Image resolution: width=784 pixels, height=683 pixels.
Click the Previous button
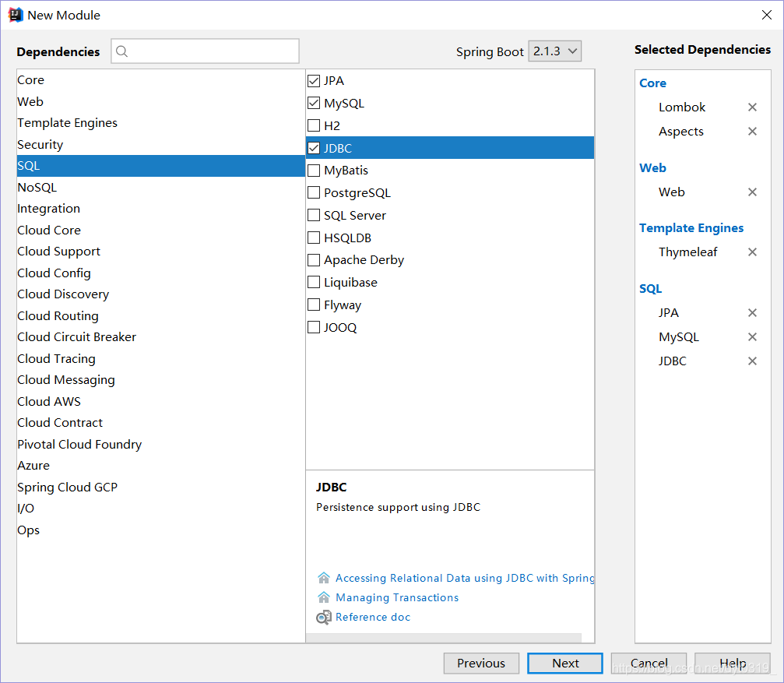tap(481, 663)
